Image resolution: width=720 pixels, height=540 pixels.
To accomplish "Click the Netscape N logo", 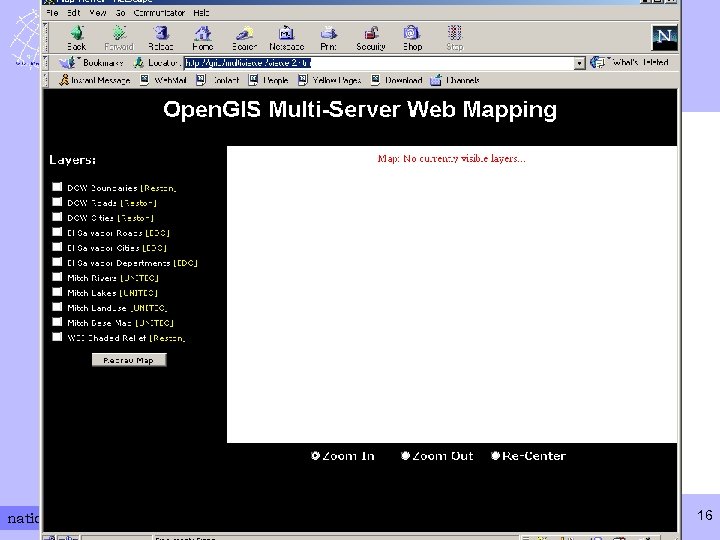I will (x=664, y=37).
